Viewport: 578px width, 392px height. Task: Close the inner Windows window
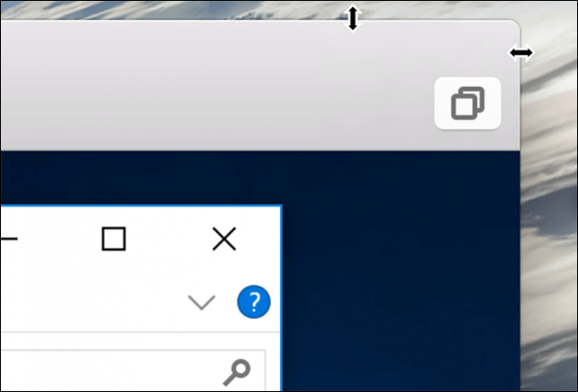[224, 239]
